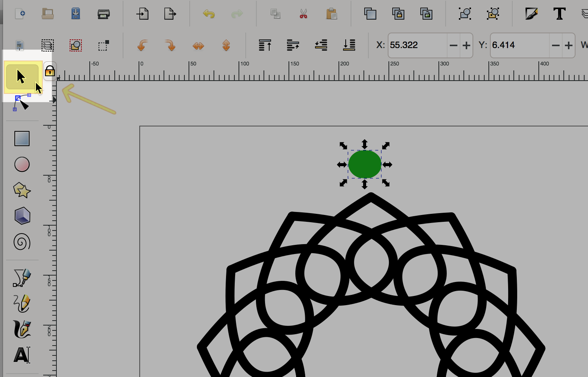This screenshot has width=588, height=377.
Task: Increase the X position with plus
Action: point(466,45)
